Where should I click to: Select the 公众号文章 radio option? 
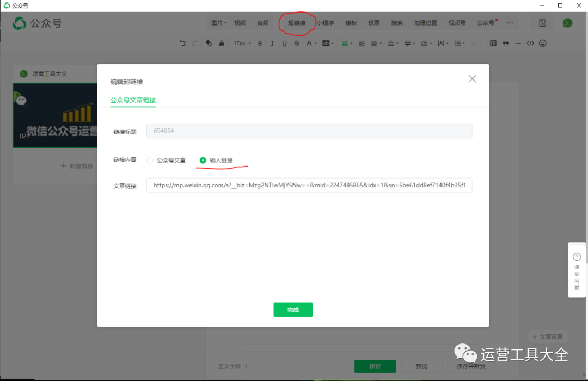pyautogui.click(x=150, y=161)
